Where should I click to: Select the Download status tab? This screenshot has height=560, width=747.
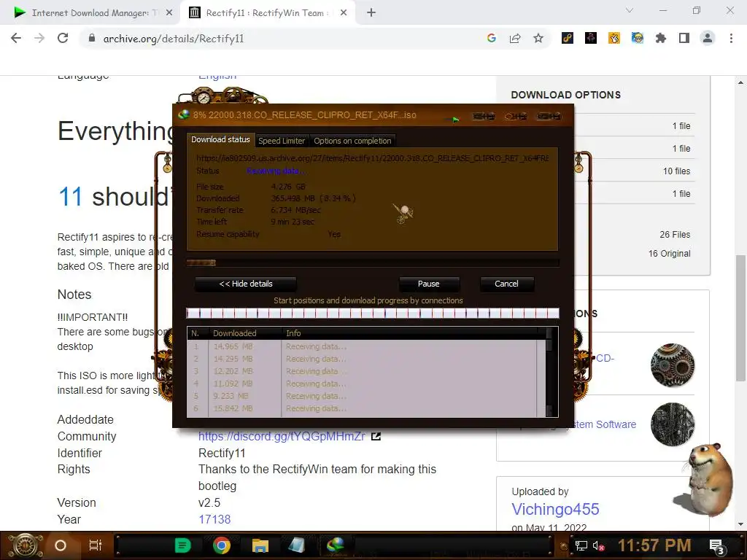(x=220, y=139)
